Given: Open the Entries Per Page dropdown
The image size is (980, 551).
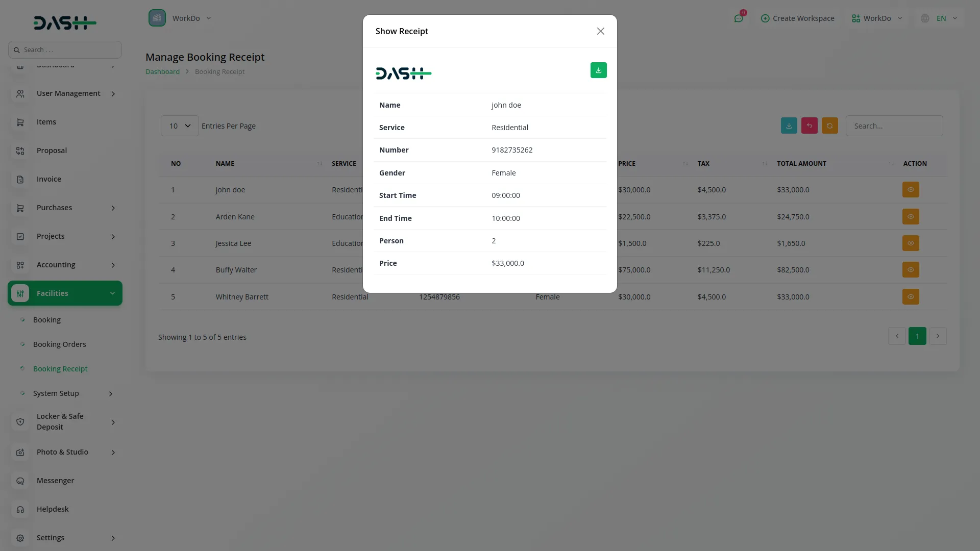Looking at the screenshot, I should point(180,126).
